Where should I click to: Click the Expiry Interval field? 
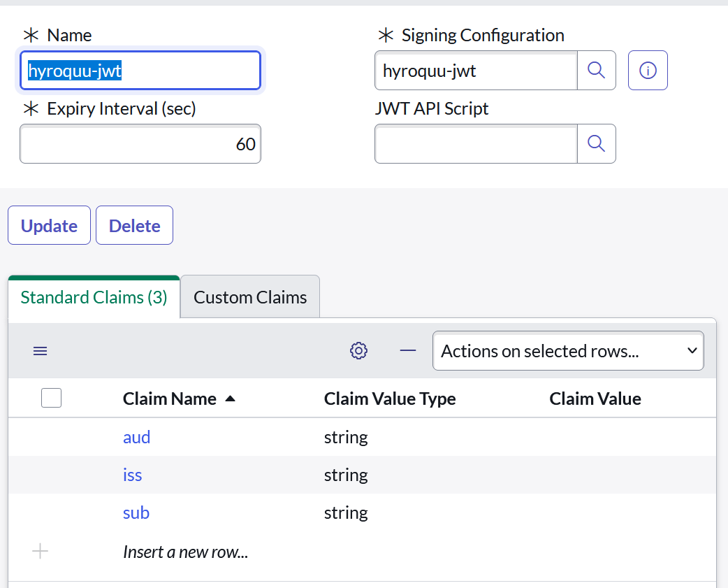pos(140,143)
